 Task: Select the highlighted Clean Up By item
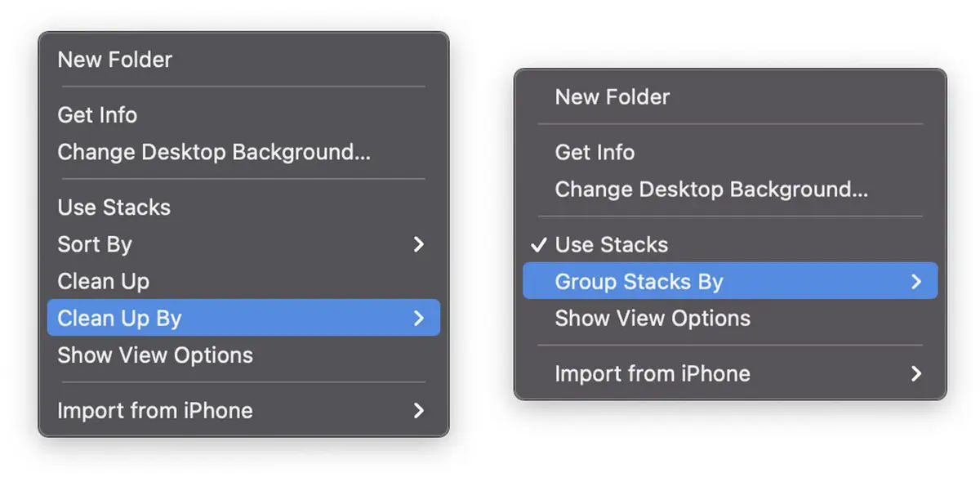[119, 318]
